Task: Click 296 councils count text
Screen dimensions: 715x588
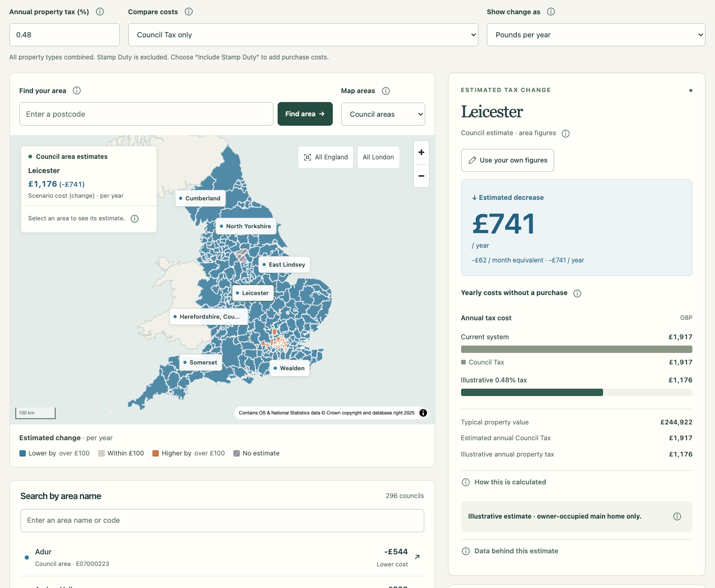Action: pyautogui.click(x=405, y=496)
